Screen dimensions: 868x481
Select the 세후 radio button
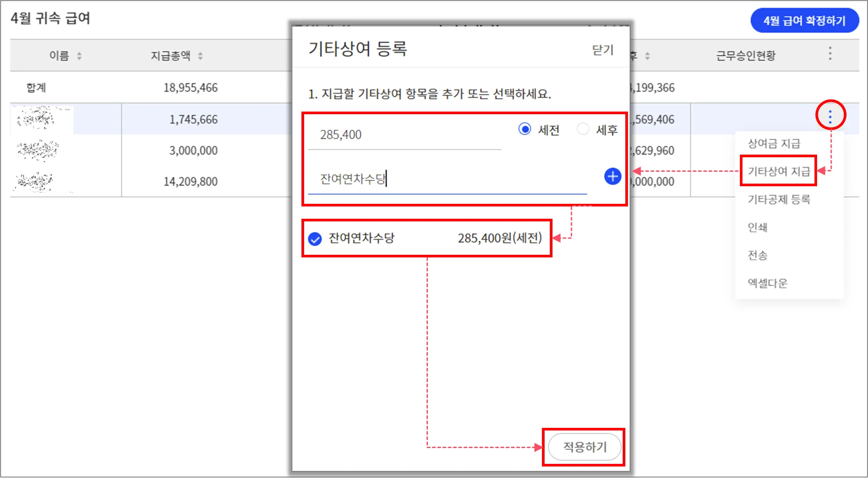tap(583, 129)
